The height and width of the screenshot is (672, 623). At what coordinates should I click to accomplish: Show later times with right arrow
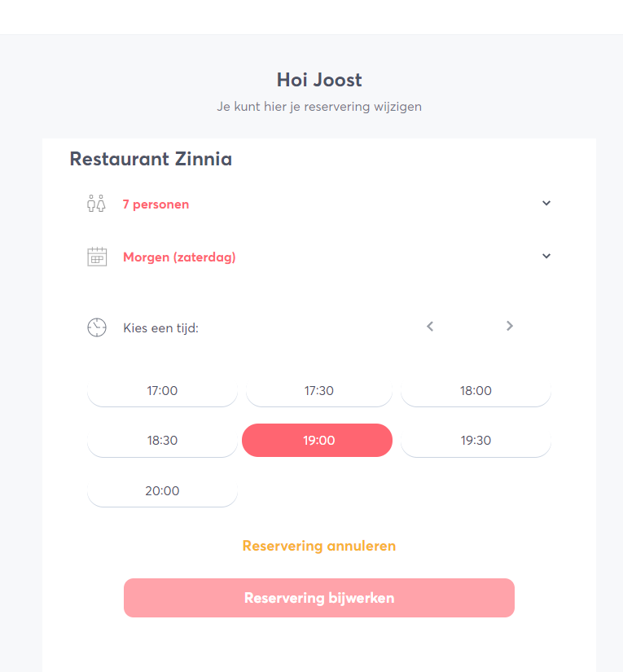coord(510,327)
